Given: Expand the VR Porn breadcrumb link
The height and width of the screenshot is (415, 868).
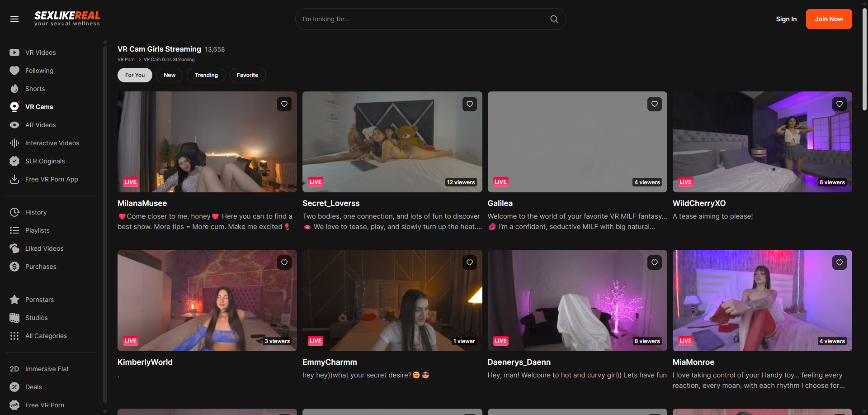Looking at the screenshot, I should 126,59.
